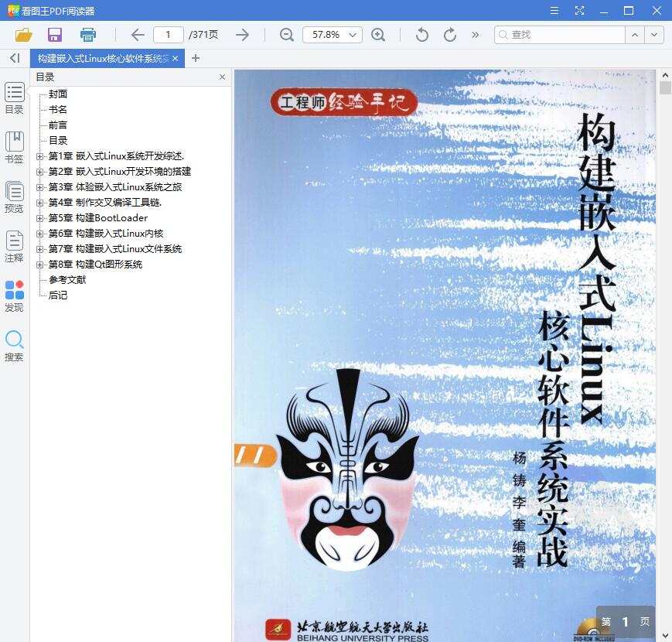This screenshot has width=672, height=642.
Task: Open chapter 第8章 构建Qt图形系统
Action: pos(95,264)
